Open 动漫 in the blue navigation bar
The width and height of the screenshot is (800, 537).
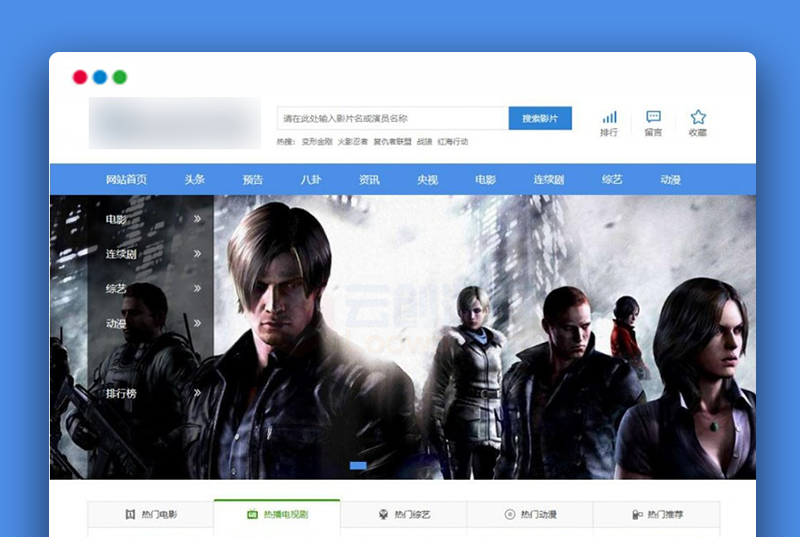(670, 180)
